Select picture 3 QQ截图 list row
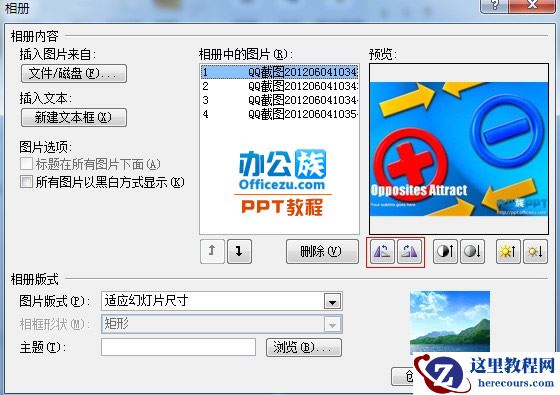560x395 pixels. (279, 100)
